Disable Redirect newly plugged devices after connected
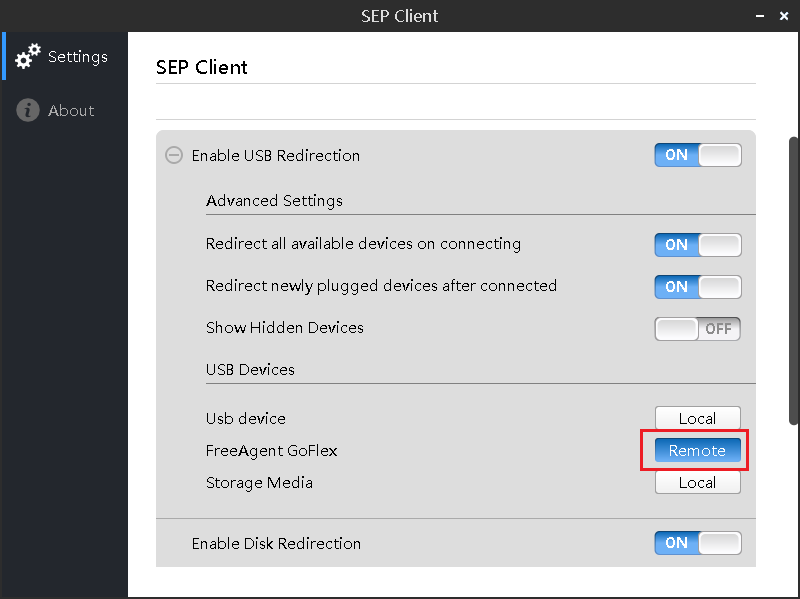Image resolution: width=800 pixels, height=599 pixels. click(x=697, y=287)
